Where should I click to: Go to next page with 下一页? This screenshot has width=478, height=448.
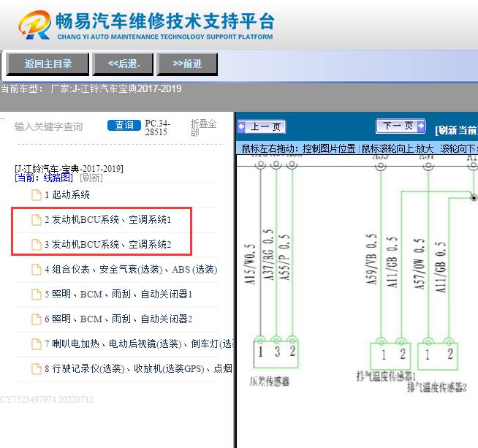pyautogui.click(x=401, y=126)
